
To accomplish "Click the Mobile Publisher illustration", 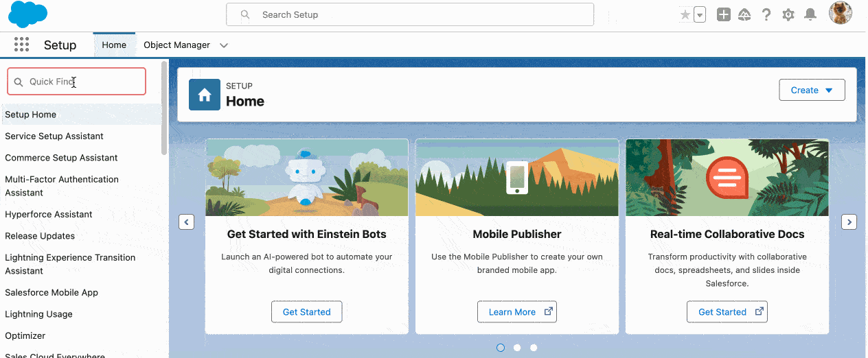I will click(x=517, y=178).
